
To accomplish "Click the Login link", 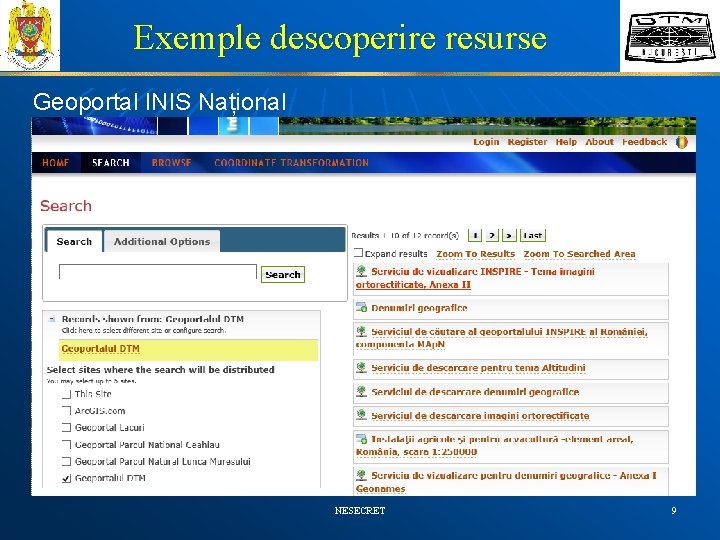I will (x=486, y=142).
